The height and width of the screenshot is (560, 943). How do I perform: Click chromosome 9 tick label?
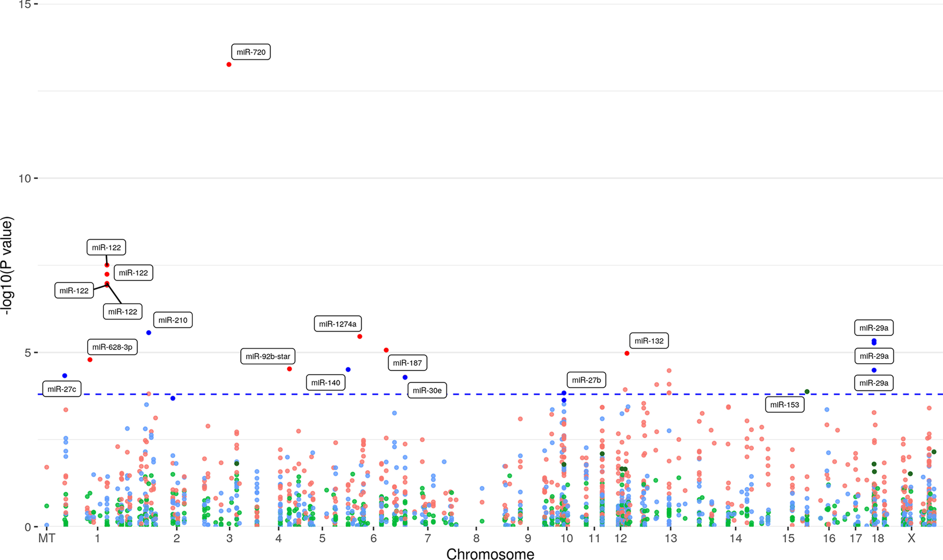pos(528,538)
